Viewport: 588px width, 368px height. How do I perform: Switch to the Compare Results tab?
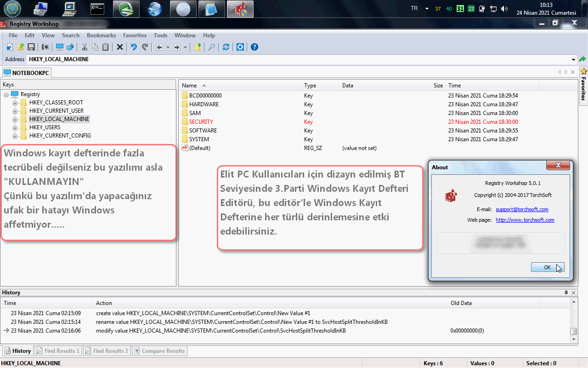(159, 351)
